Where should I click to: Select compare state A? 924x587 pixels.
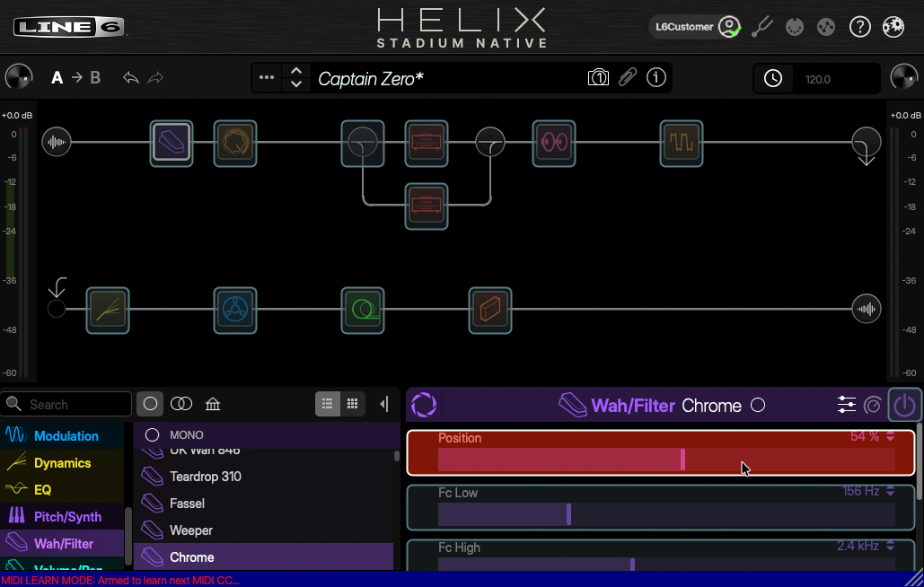(57, 78)
